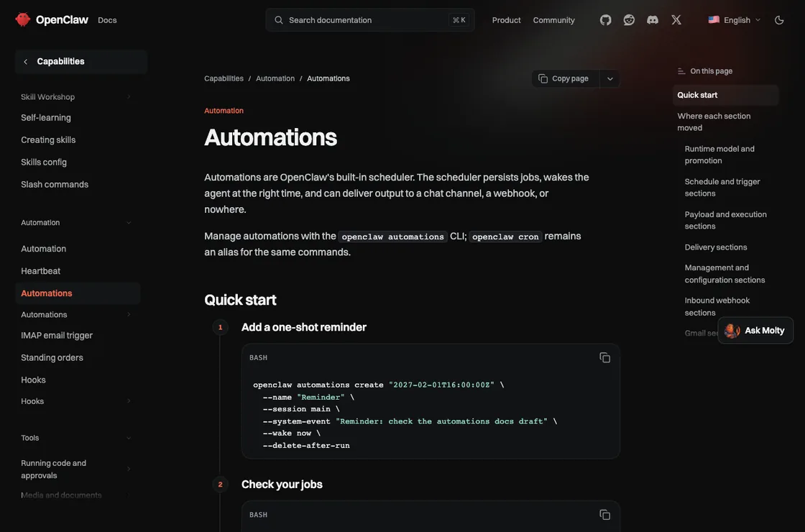Click the OpenClaw logo
The image size is (805, 532).
[x=51, y=19]
